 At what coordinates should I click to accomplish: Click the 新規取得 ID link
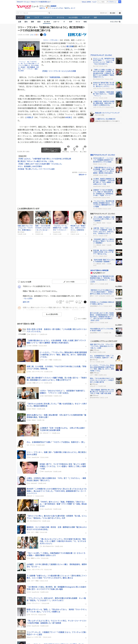pyautogui.click(x=53, y=6)
